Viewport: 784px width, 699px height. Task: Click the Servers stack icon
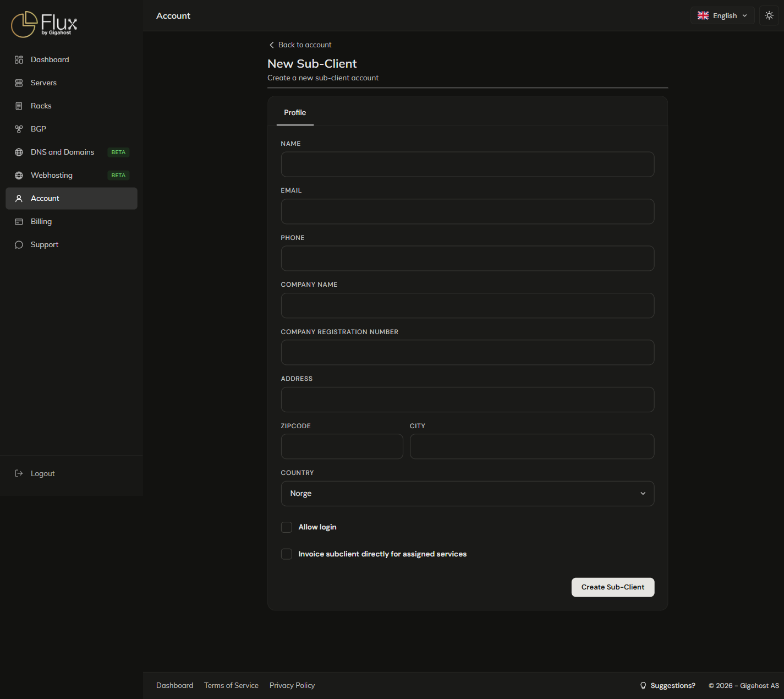point(19,83)
